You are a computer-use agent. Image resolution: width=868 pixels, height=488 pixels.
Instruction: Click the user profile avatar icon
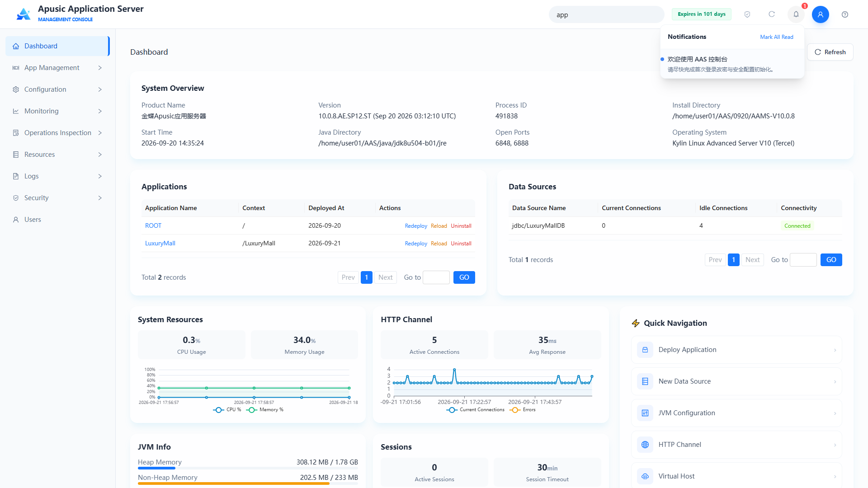click(x=821, y=14)
